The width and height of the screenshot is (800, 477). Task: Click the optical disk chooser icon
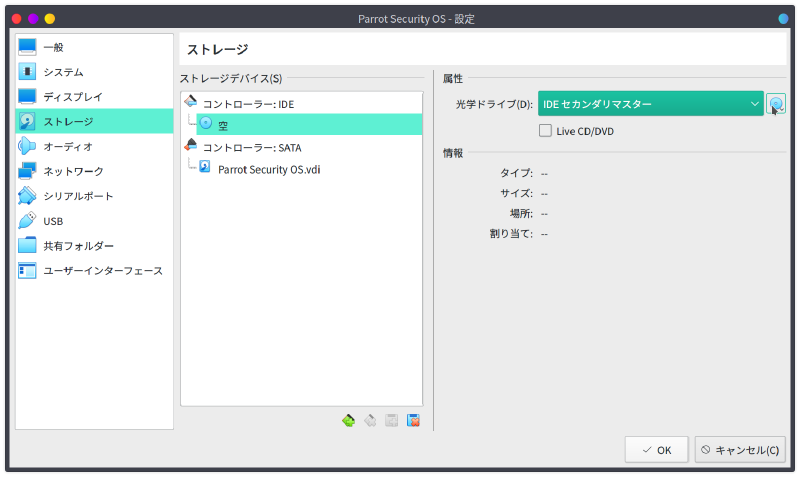click(776, 104)
